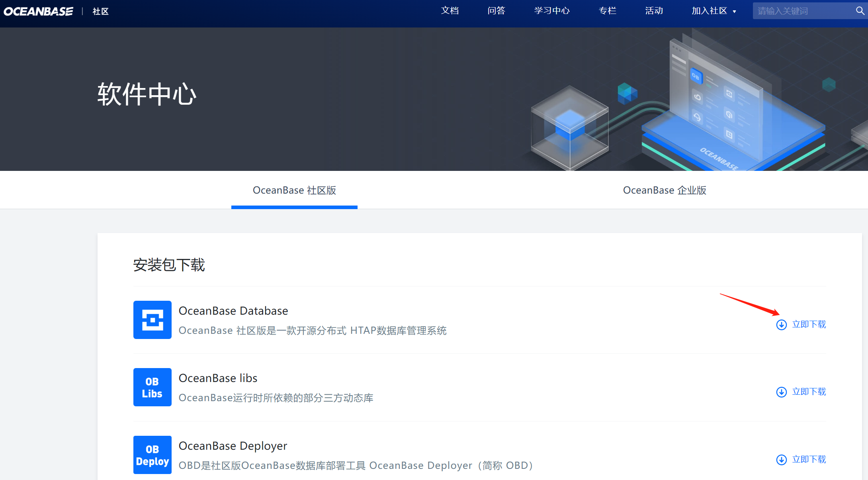Click description starting 'OBD是社区版OceanBase数据库部署工具'

click(x=356, y=465)
